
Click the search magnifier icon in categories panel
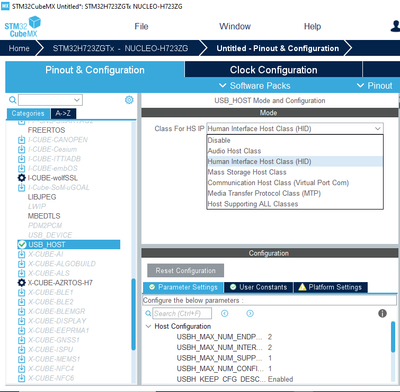12,100
